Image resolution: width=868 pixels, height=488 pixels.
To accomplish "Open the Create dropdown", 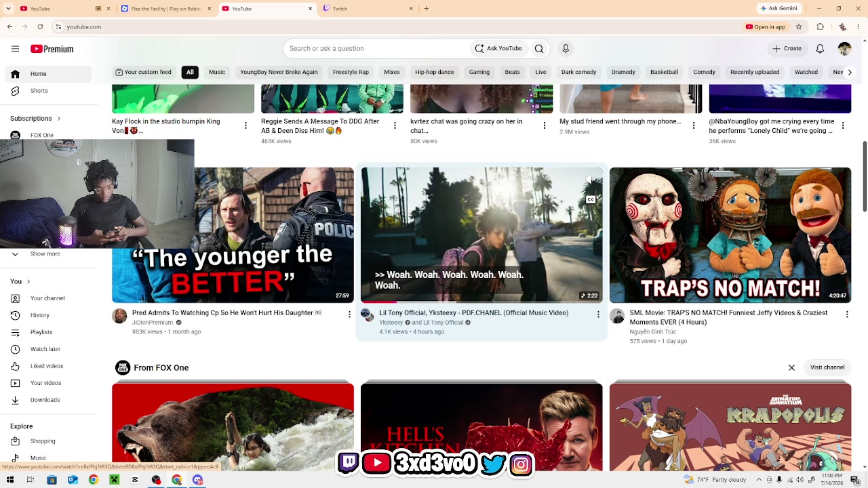I will point(787,49).
